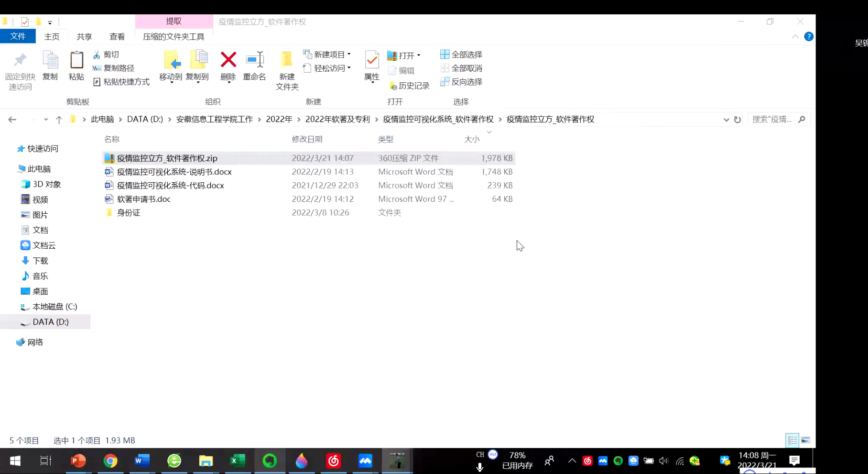868x474 pixels.
Task: Switch to the 查看 ribbon tab
Action: coord(117,36)
